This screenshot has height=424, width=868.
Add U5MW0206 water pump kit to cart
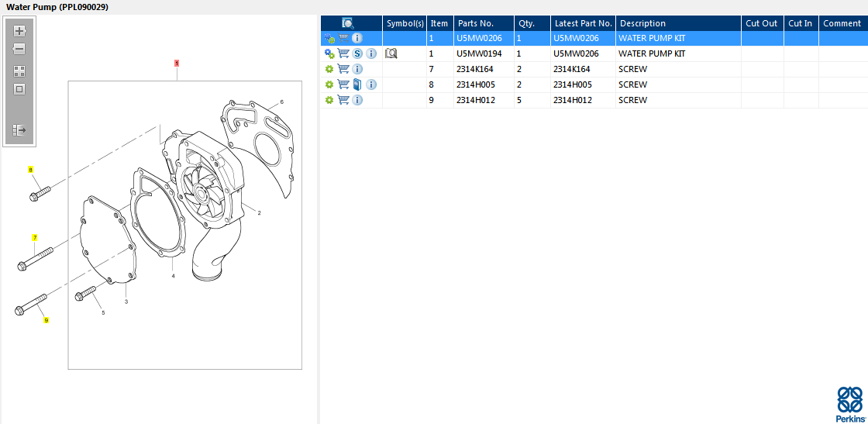click(343, 38)
